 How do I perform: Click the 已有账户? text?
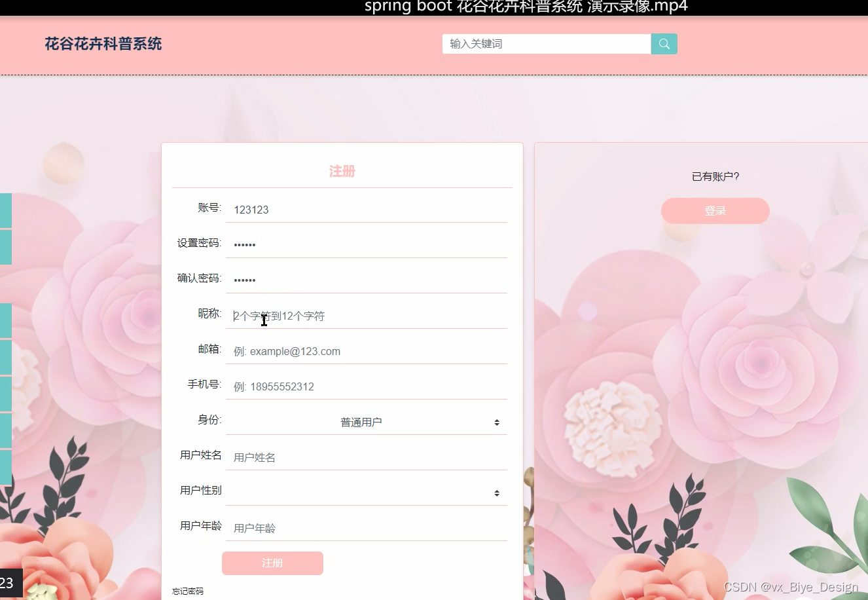tap(715, 176)
